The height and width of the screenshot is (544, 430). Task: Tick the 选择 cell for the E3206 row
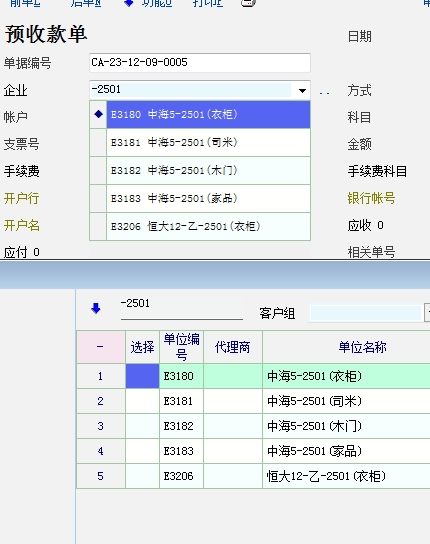click(142, 476)
